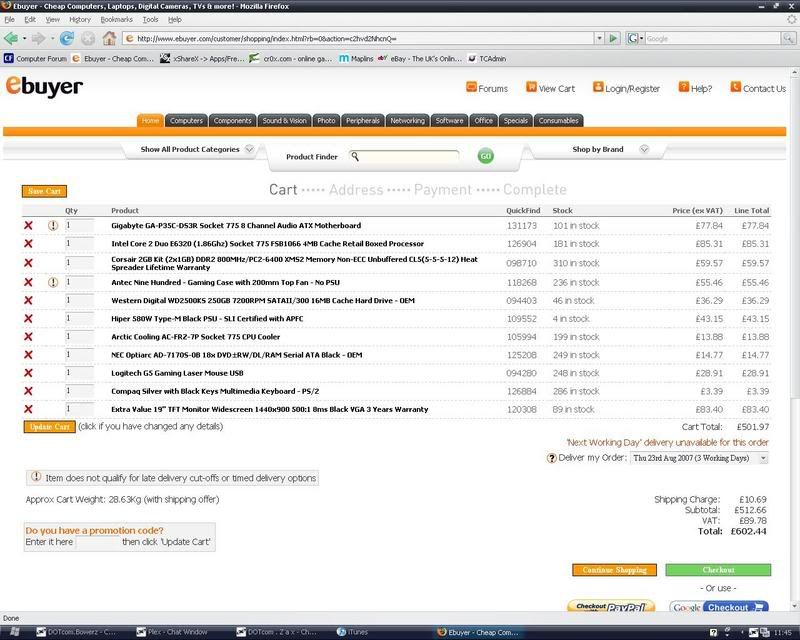
Task: Click the green Go arrow next to address bar
Action: 614,38
